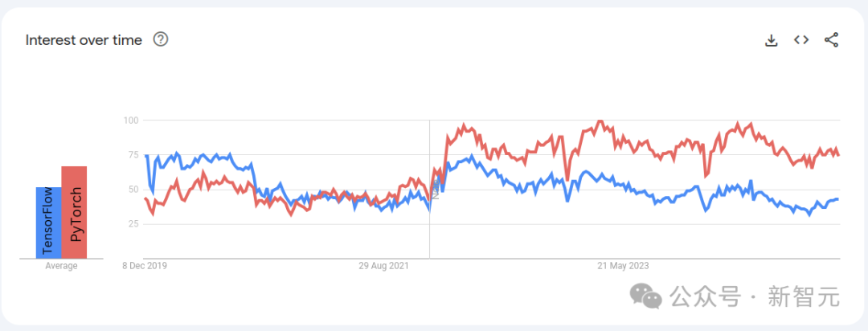868x331 pixels.
Task: Click the WeChat logo watermark
Action: [x=646, y=296]
